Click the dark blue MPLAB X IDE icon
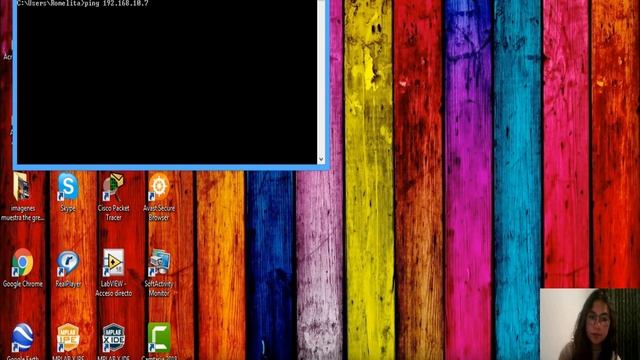 (113, 338)
